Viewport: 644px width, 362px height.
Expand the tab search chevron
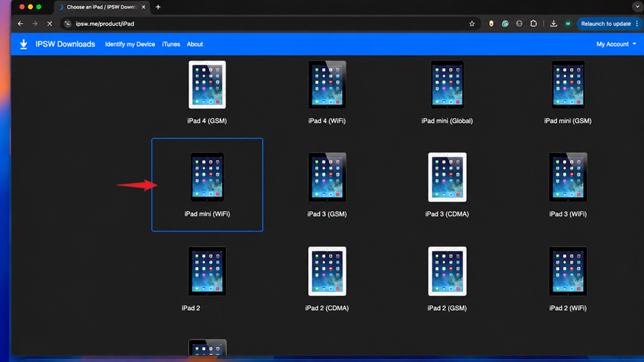637,6
